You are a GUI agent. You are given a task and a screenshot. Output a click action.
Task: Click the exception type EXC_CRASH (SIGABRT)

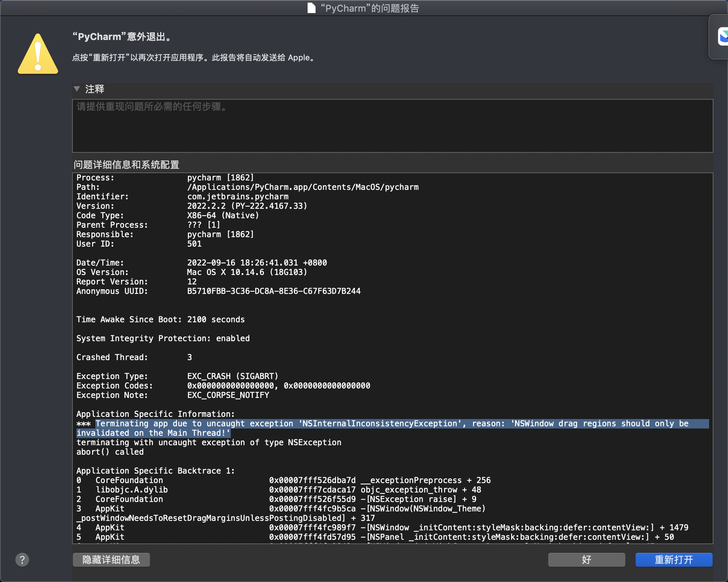233,376
